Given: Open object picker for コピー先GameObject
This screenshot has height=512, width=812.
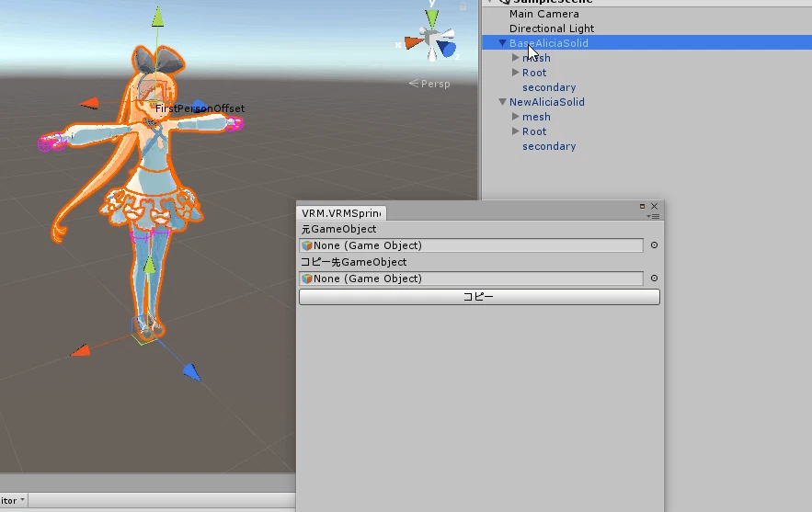Looking at the screenshot, I should point(654,278).
